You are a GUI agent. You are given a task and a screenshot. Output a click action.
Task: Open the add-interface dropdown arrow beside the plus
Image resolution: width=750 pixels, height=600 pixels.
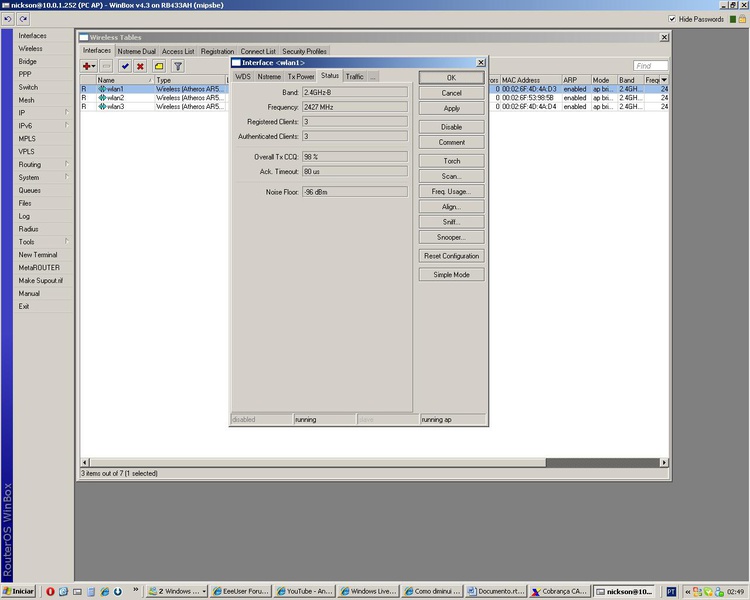pos(94,66)
